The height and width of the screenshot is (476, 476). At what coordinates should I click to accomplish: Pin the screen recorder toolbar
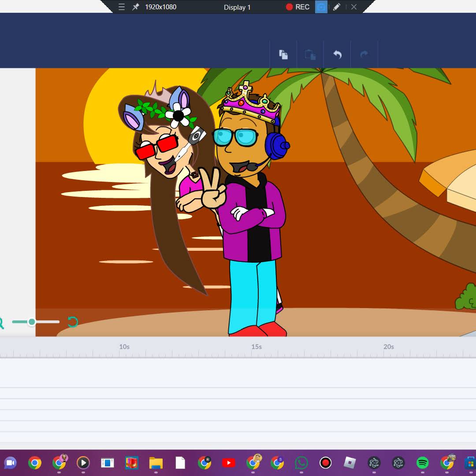point(135,7)
